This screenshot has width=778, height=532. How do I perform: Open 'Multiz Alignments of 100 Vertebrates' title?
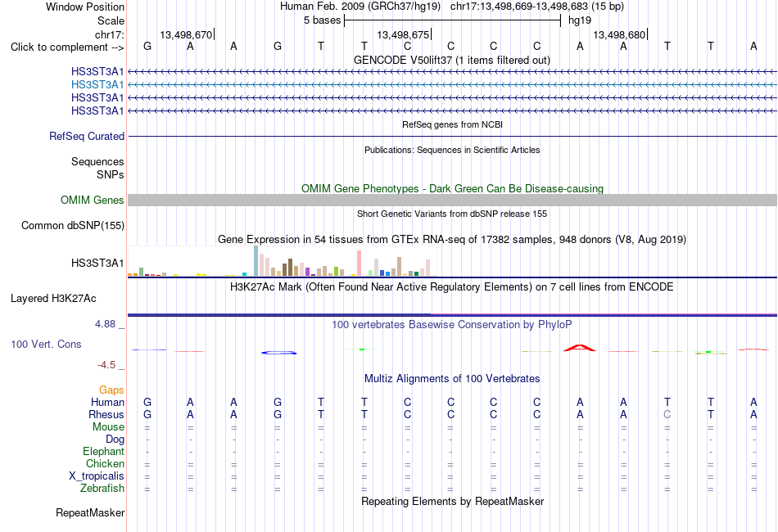point(452,379)
